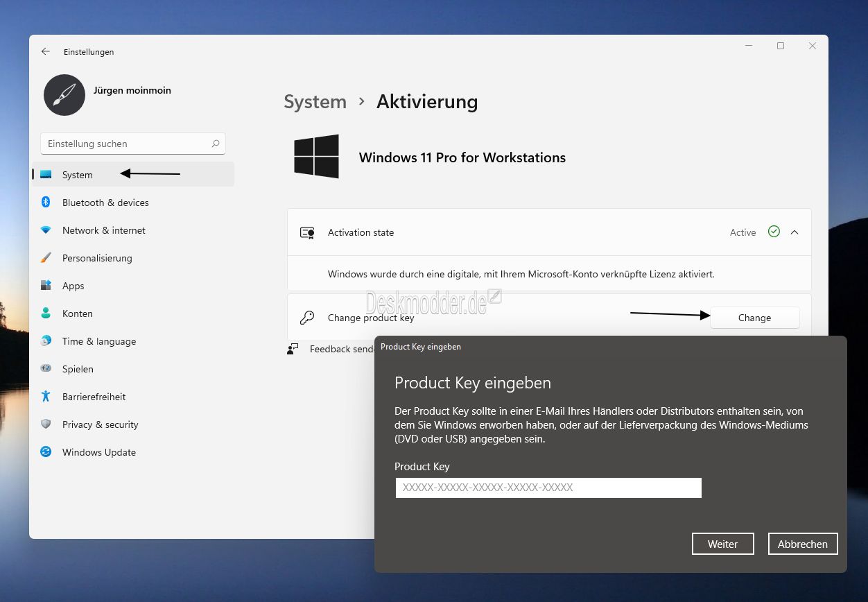
Task: Close the Einstellungen window
Action: pos(813,46)
